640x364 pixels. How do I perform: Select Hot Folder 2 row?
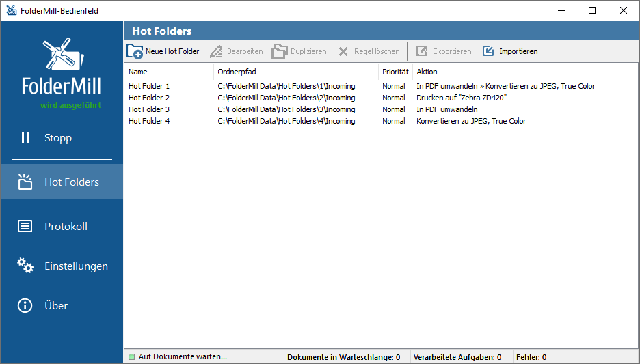coord(380,98)
